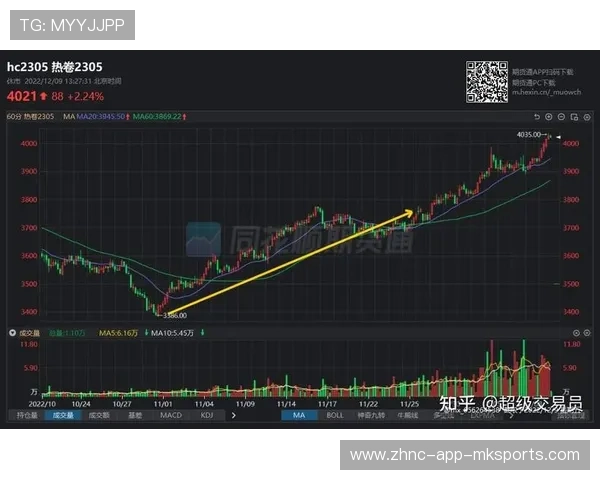The width and height of the screenshot is (600, 480).
Task: Select the MA overlay tab
Action: pos(298,415)
